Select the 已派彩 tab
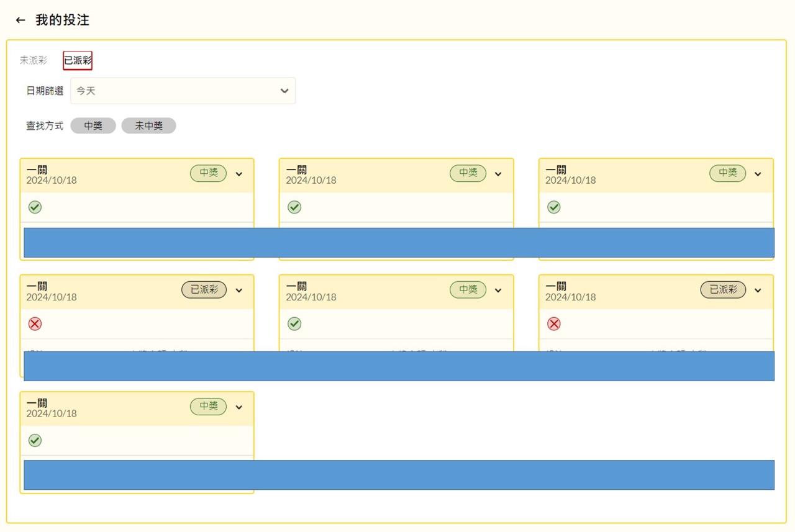 78,60
